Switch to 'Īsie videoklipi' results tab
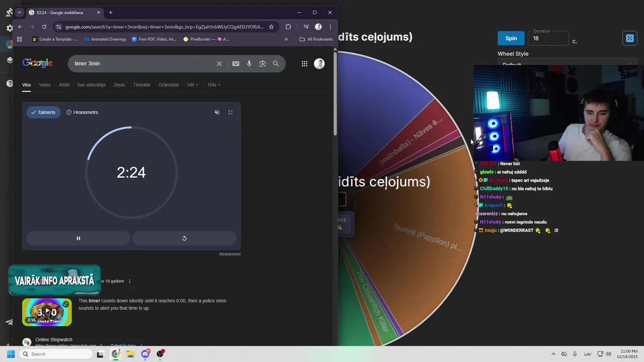 91,85
